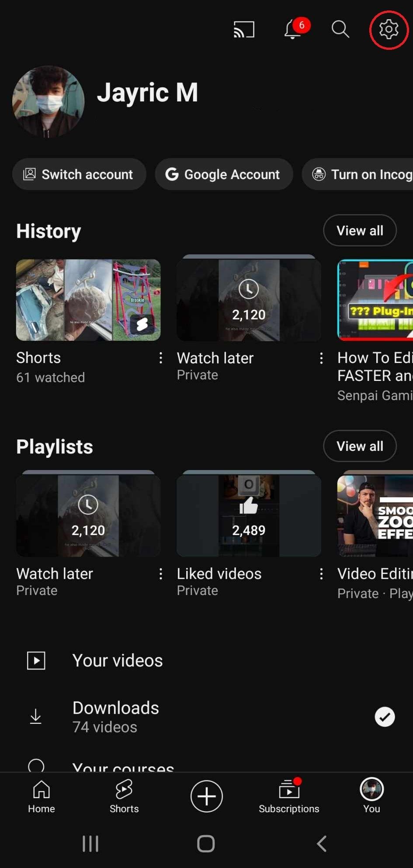Open the Shorts tab
Image resolution: width=413 pixels, height=868 pixels.
tap(124, 796)
